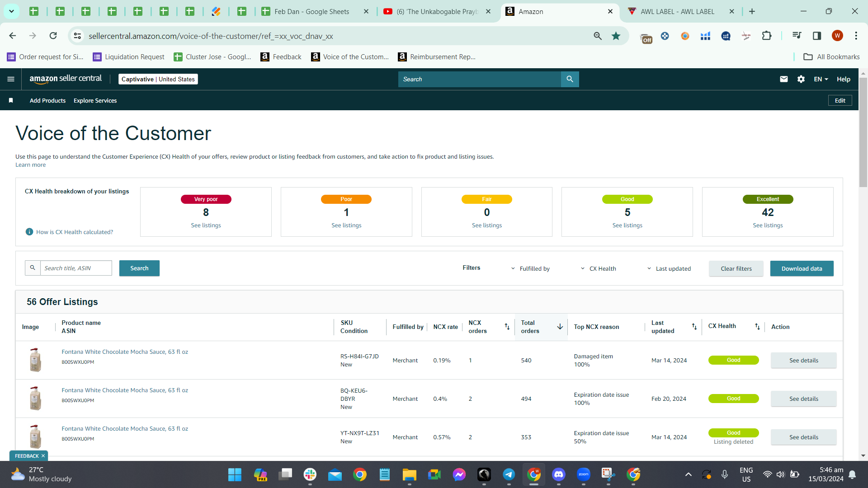Open Slack from the taskbar
The image size is (868, 488).
coord(310,474)
